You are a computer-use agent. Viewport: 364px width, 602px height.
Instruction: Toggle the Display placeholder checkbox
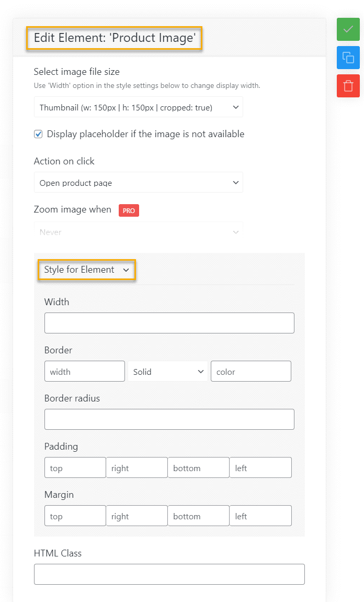pyautogui.click(x=38, y=134)
